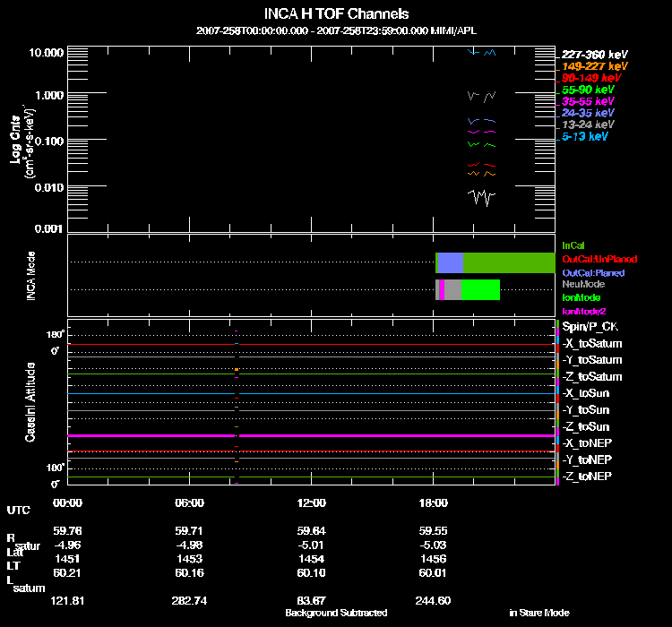
Task: Click the Cassini Attitude axis label
Action: (30, 402)
